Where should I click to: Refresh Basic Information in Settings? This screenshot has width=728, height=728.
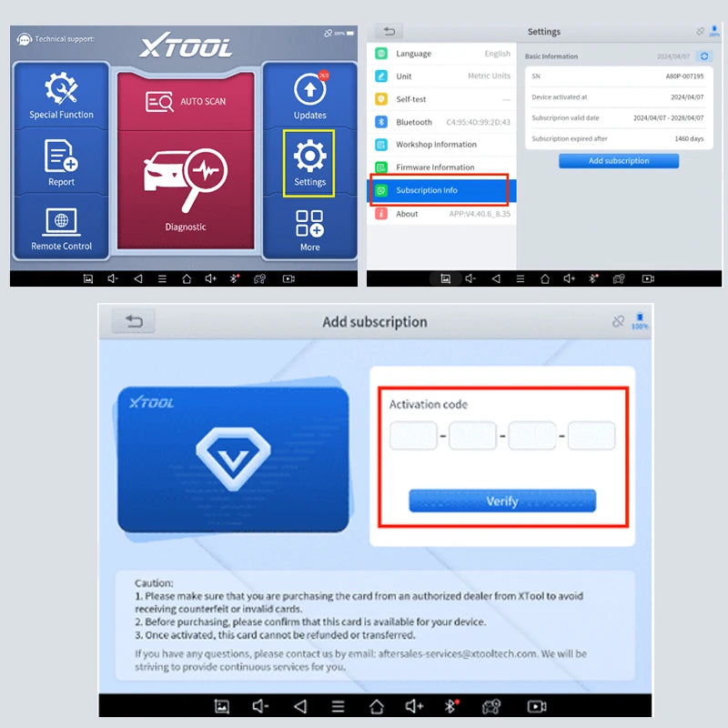pyautogui.click(x=704, y=56)
